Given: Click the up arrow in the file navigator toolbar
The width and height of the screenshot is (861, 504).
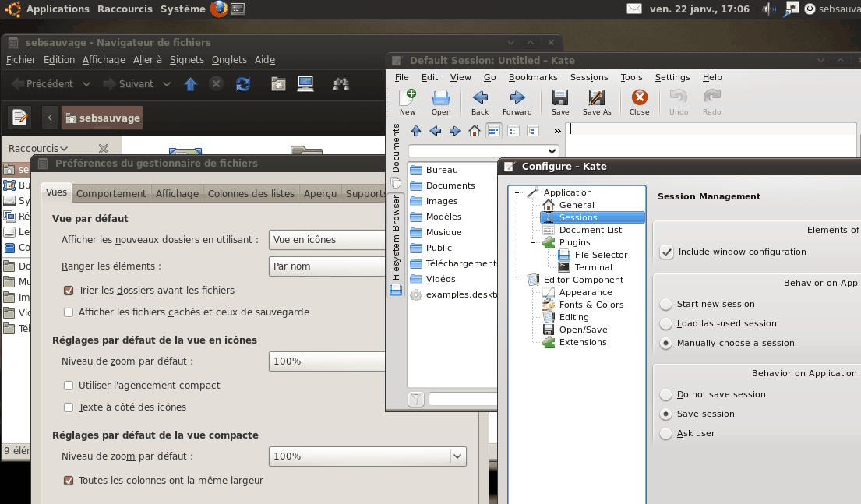Looking at the screenshot, I should 191,84.
